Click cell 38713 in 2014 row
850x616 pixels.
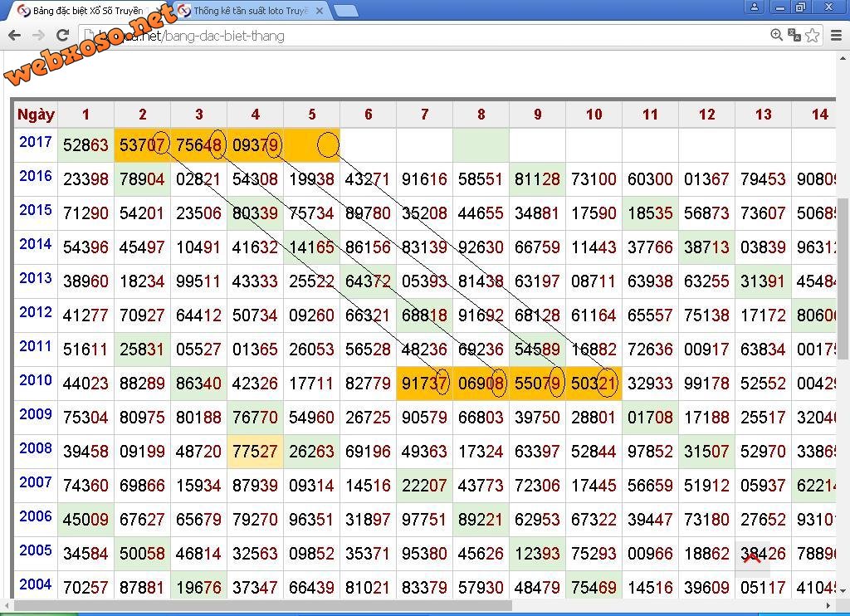click(707, 247)
